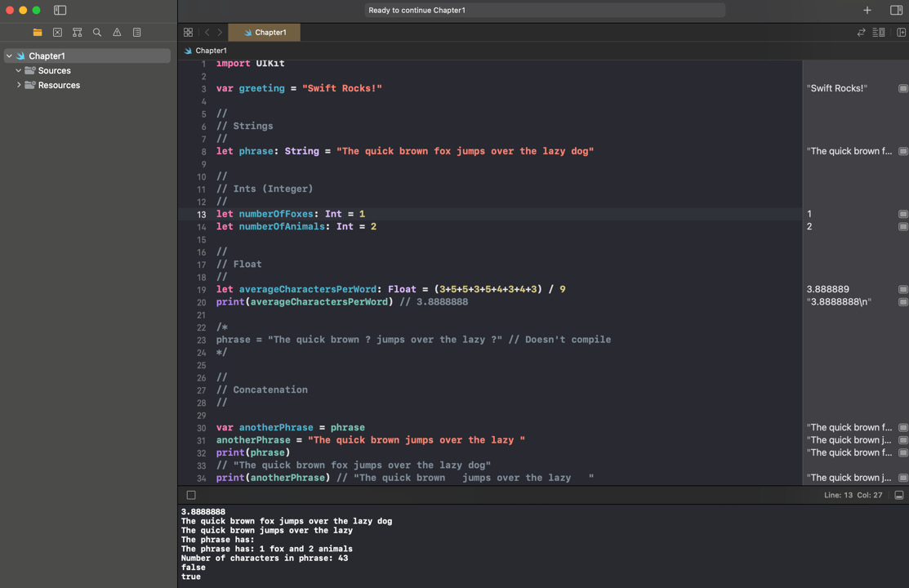Open the report navigator icon
909x588 pixels.
(136, 33)
